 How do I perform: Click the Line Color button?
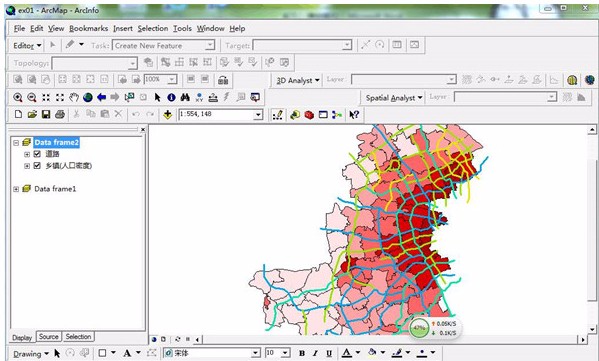tap(397, 353)
